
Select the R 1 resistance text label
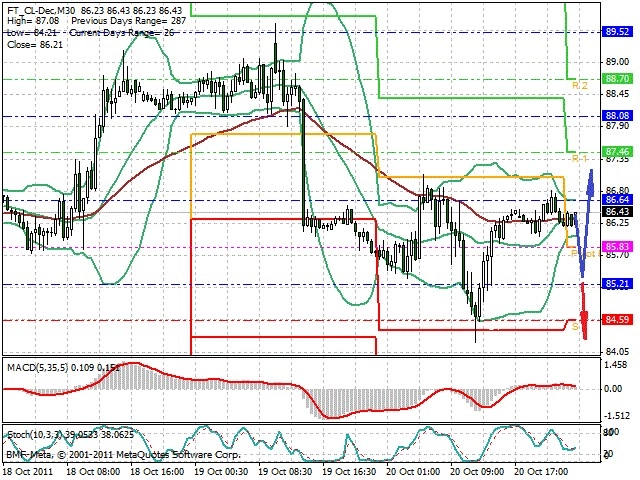[x=580, y=158]
